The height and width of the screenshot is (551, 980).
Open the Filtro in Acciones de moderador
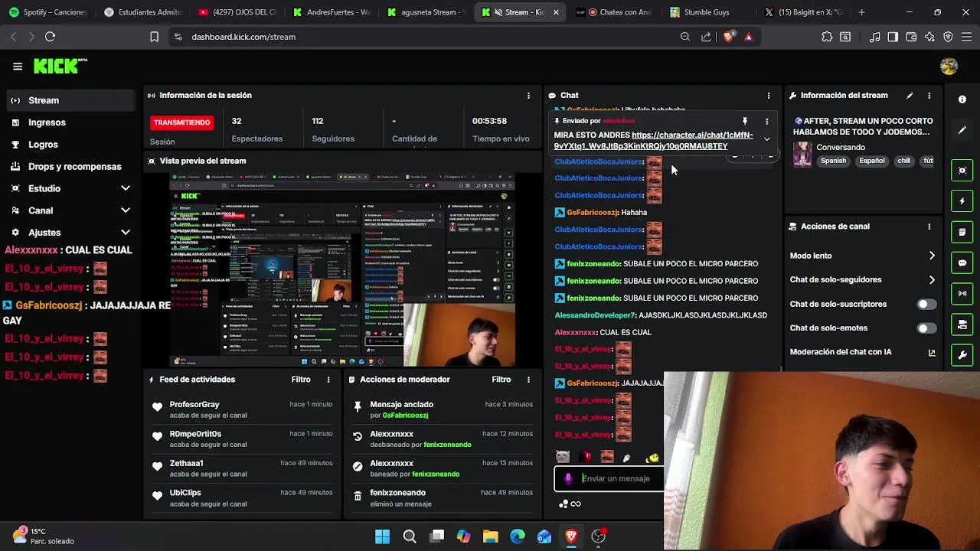coord(501,380)
